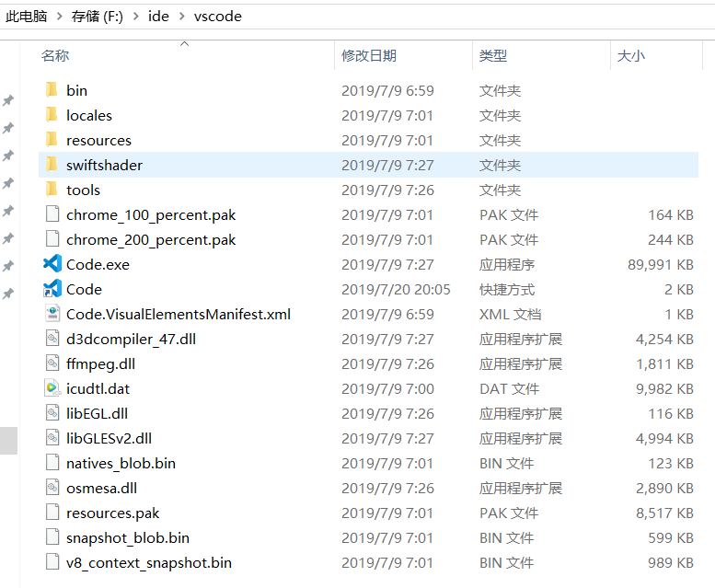Select the natives_blob.bin file name
The height and width of the screenshot is (588, 715).
coord(121,463)
